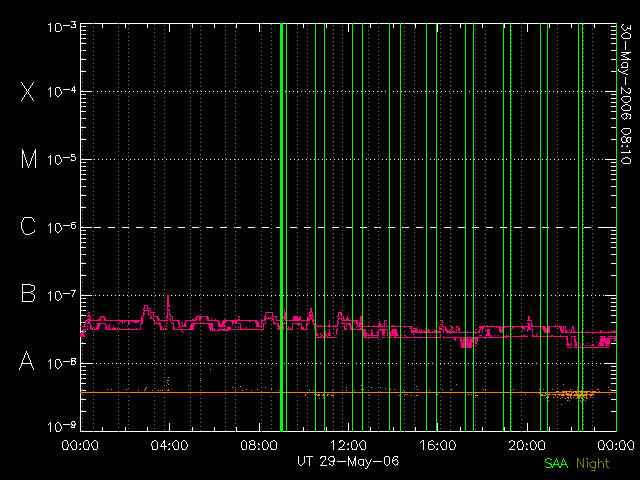This screenshot has width=640, height=480.
Task: Click the A flare class label
Action: coord(27,361)
